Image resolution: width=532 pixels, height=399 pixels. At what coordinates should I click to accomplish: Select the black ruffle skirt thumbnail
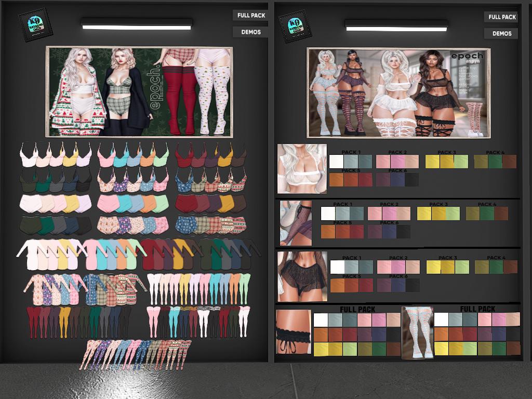tap(302, 276)
